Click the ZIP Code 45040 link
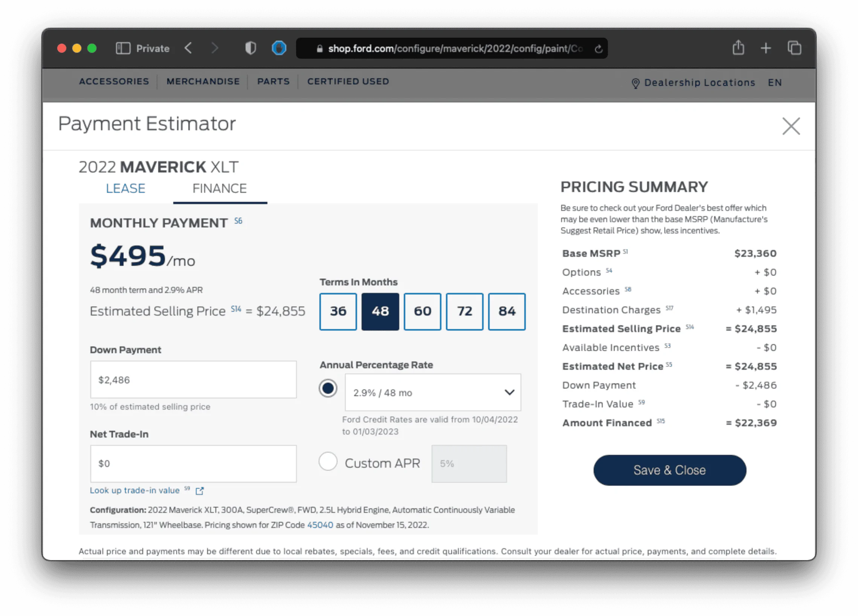This screenshot has height=616, width=858. click(x=320, y=525)
